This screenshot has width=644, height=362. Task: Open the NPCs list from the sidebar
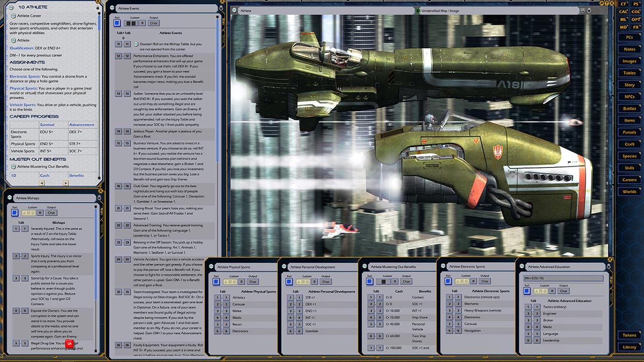[628, 96]
